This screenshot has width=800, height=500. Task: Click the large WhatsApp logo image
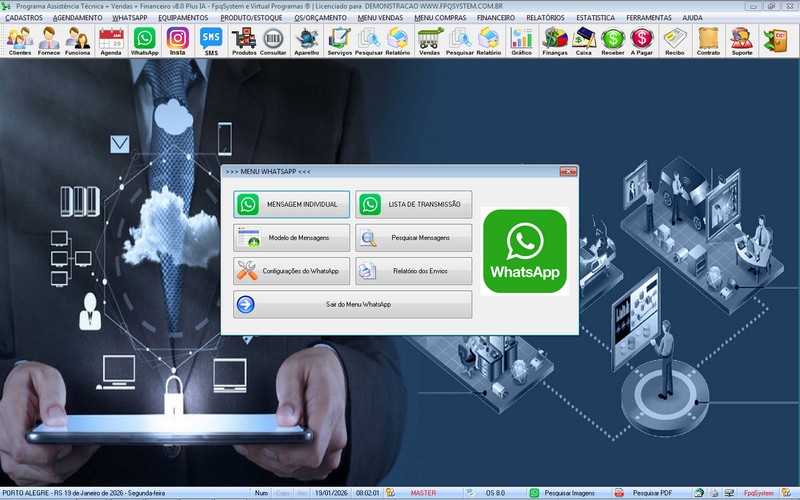point(524,251)
